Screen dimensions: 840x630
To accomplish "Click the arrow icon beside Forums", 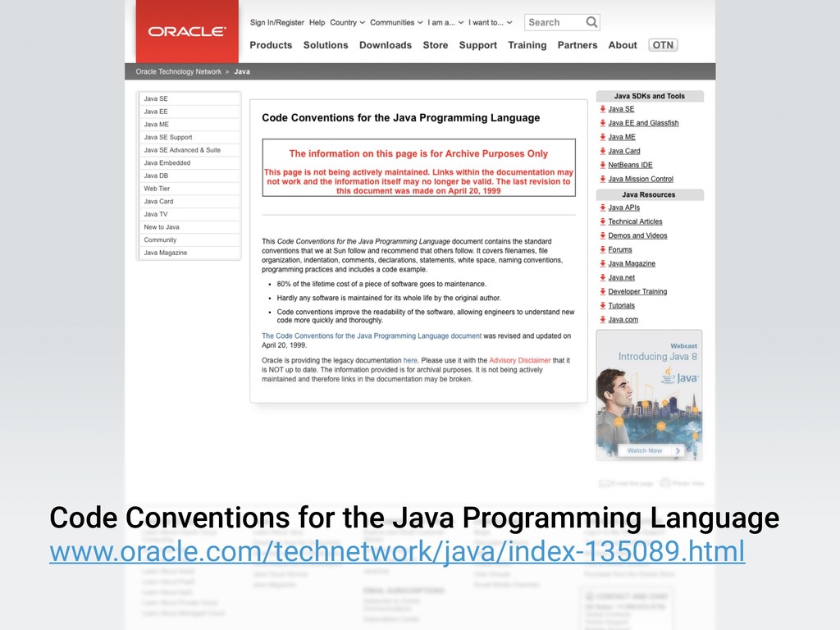I will pos(603,249).
